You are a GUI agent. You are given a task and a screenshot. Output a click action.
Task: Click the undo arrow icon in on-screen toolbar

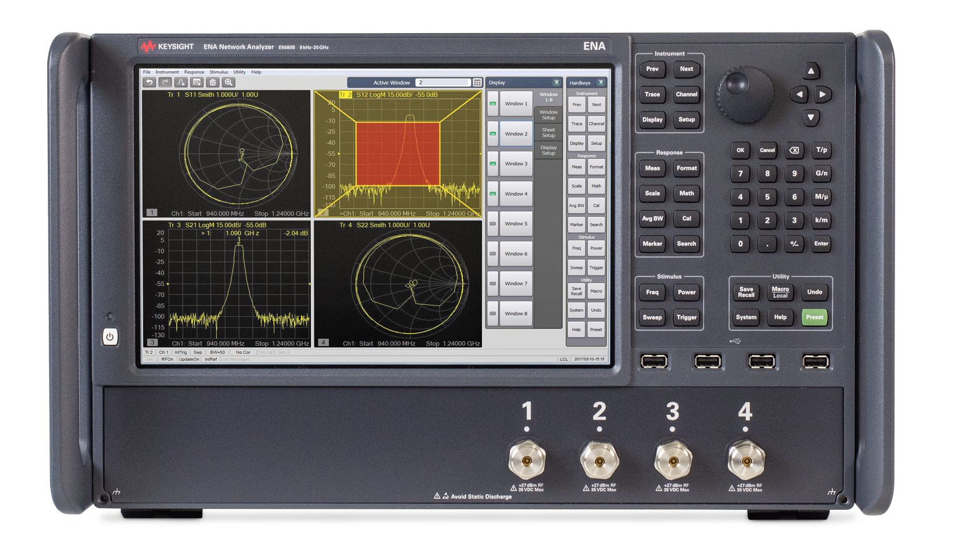pos(149,83)
